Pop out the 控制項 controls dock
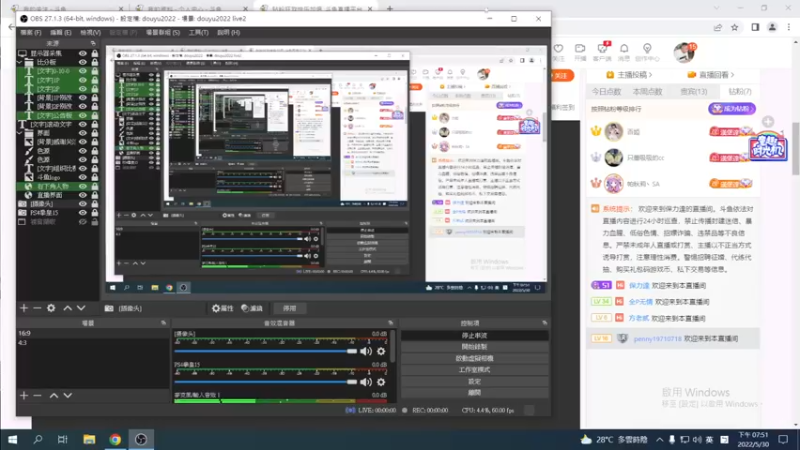This screenshot has height=450, width=800. point(544,323)
